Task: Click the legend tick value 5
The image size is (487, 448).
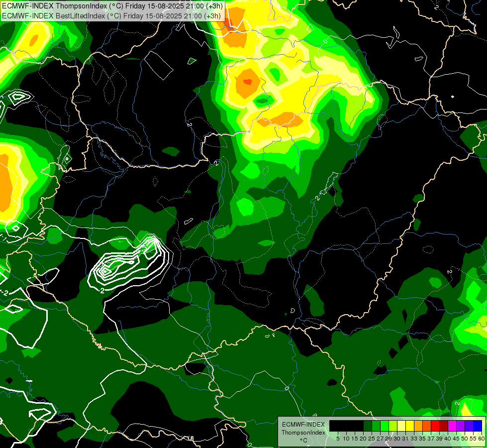Action: [338, 439]
